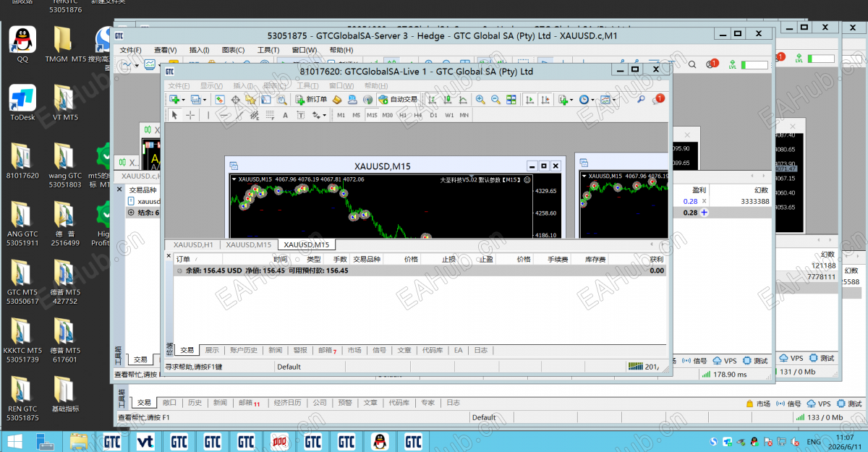Open the 基础指标 desktop folder

[x=66, y=393]
